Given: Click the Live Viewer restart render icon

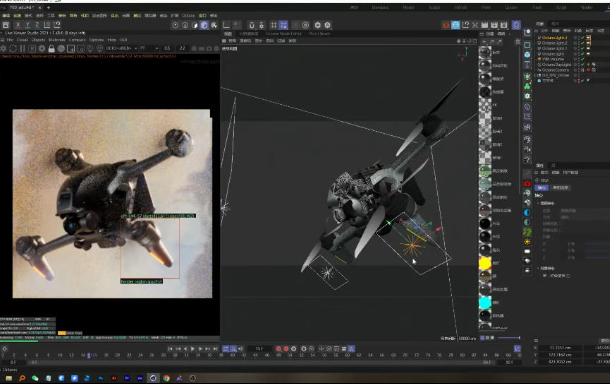Looking at the screenshot, I should 13,49.
